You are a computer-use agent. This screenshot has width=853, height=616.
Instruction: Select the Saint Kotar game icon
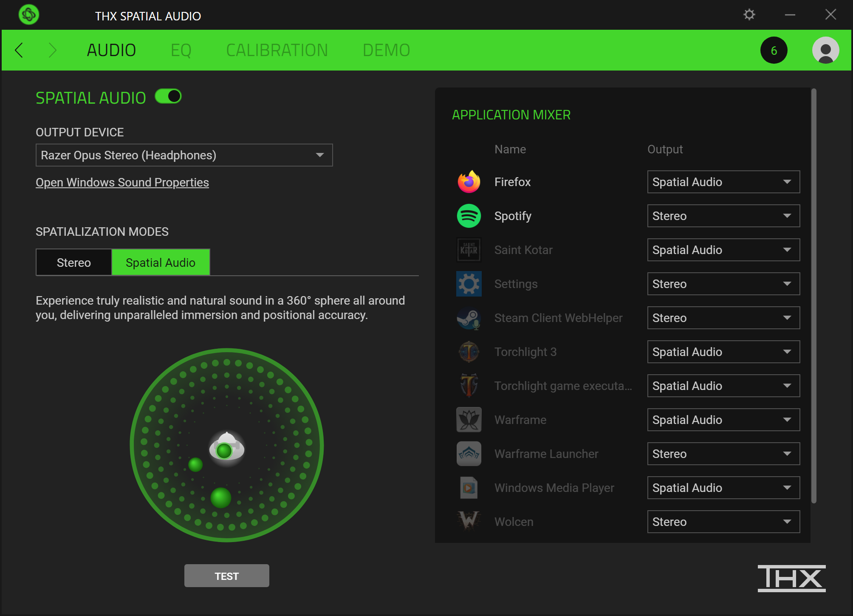pos(469,250)
